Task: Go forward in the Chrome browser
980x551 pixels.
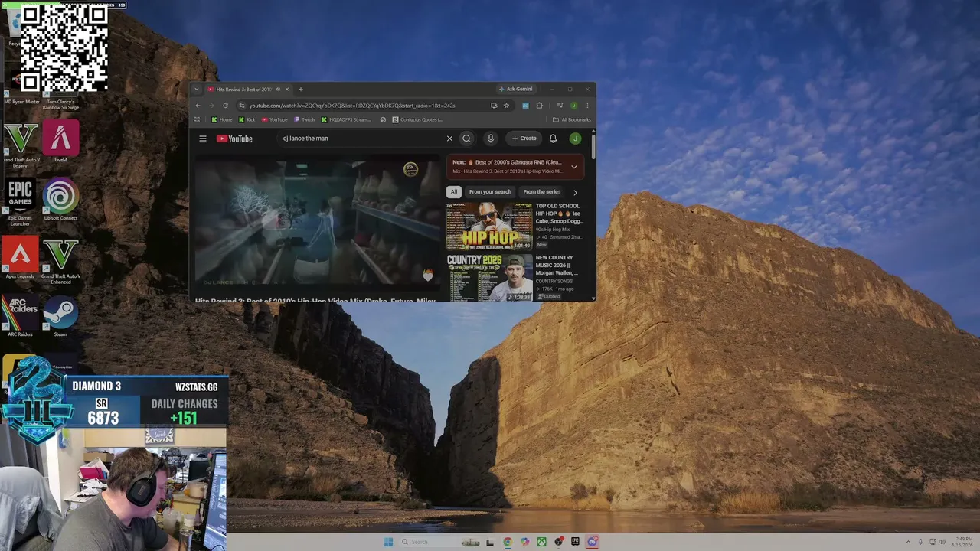Action: tap(211, 106)
